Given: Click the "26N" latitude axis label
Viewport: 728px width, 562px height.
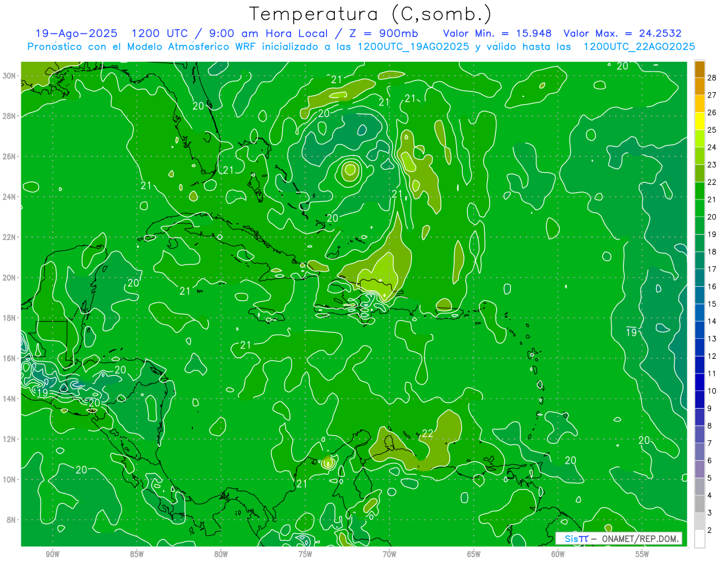Looking at the screenshot, I should pyautogui.click(x=10, y=156).
